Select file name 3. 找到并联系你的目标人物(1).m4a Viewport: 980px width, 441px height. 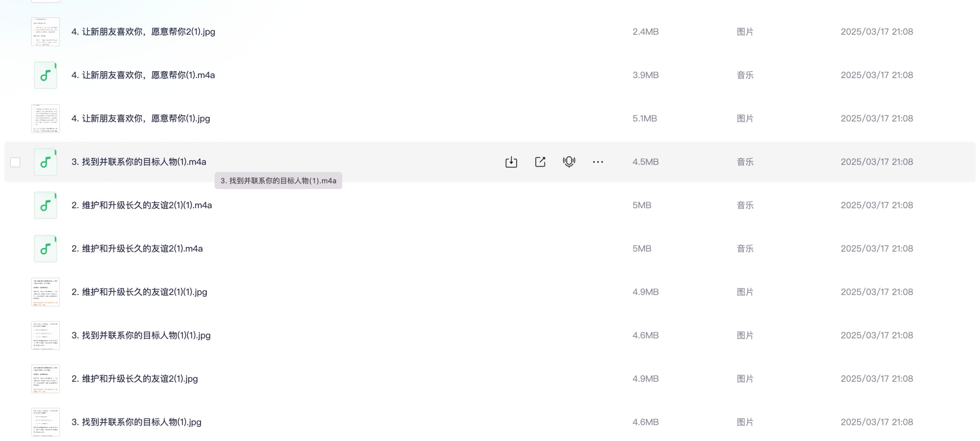pos(139,162)
